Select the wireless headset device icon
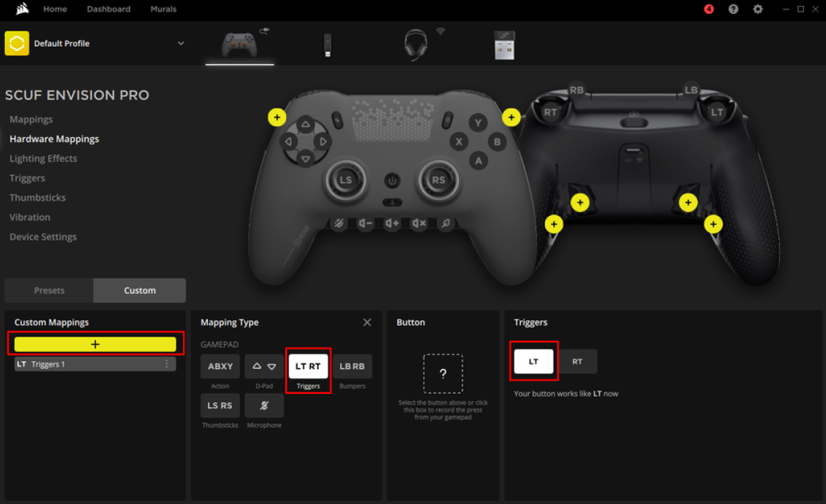The height and width of the screenshot is (504, 826). 416,44
